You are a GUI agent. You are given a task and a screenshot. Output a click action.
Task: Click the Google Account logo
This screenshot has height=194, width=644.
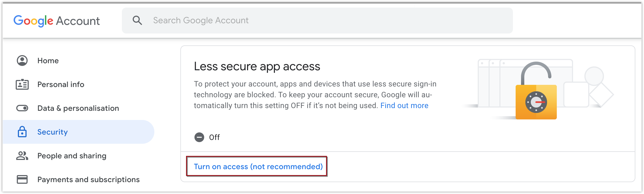[57, 21]
